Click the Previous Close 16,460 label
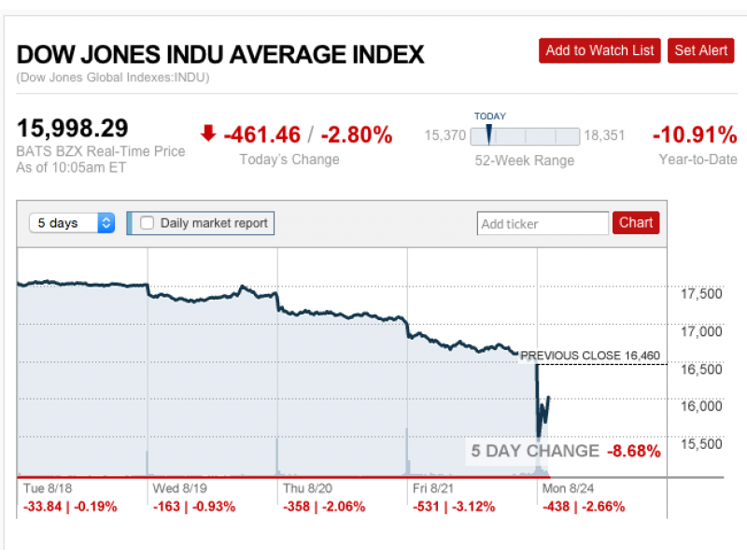The image size is (747, 560). pos(589,356)
